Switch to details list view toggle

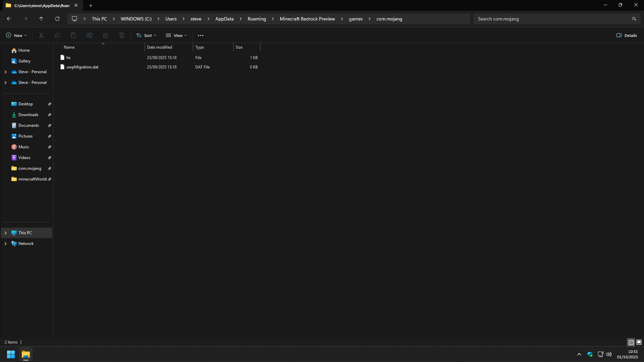pos(631,342)
